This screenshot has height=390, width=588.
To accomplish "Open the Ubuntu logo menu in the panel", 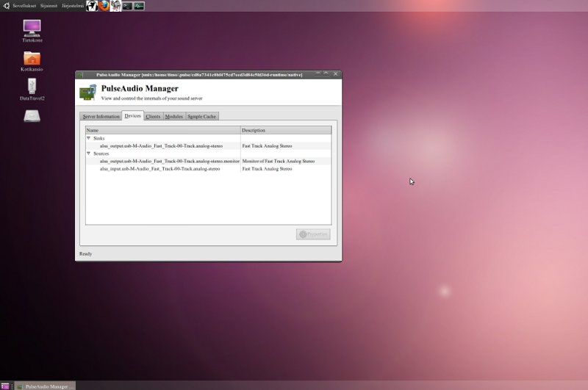I will [x=6, y=6].
